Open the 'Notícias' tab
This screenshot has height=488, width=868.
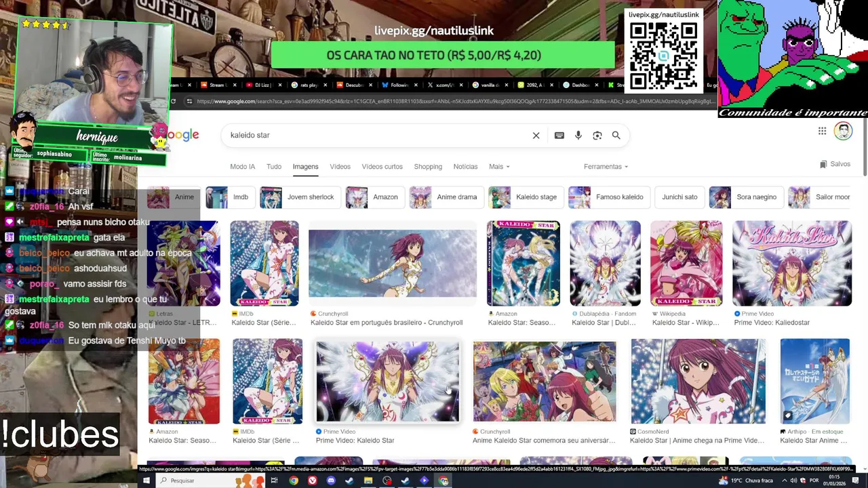point(465,167)
